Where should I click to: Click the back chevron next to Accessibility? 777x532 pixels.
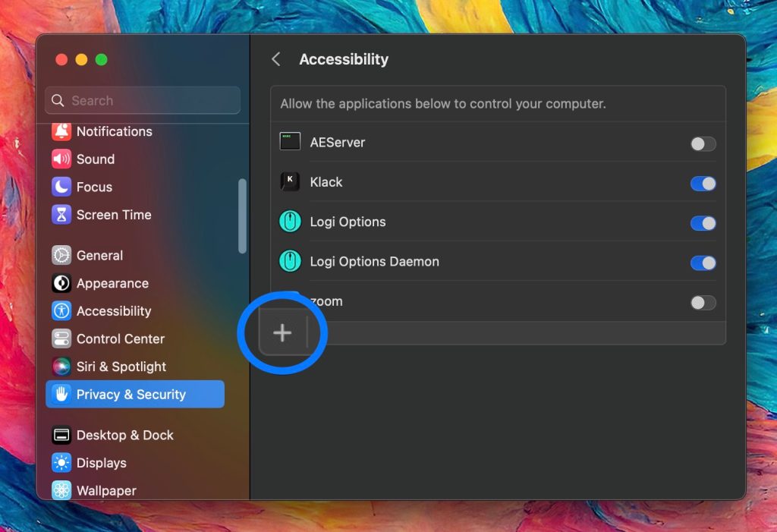275,58
